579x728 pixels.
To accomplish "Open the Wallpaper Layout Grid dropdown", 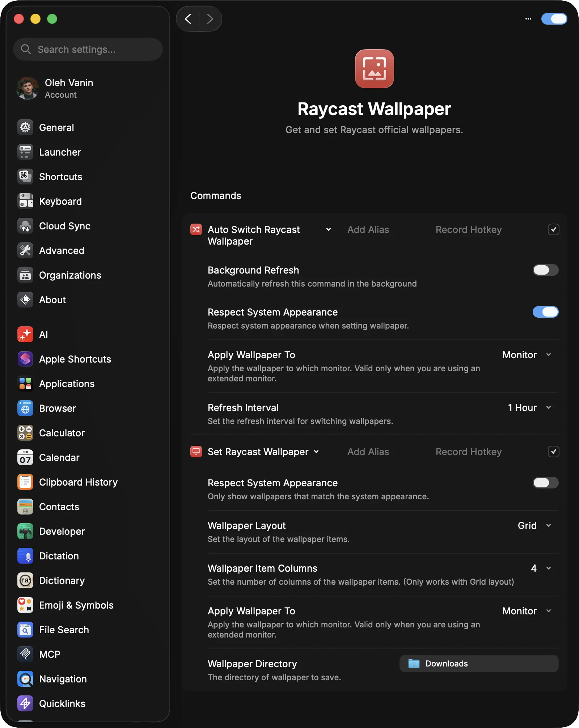I will [x=534, y=526].
